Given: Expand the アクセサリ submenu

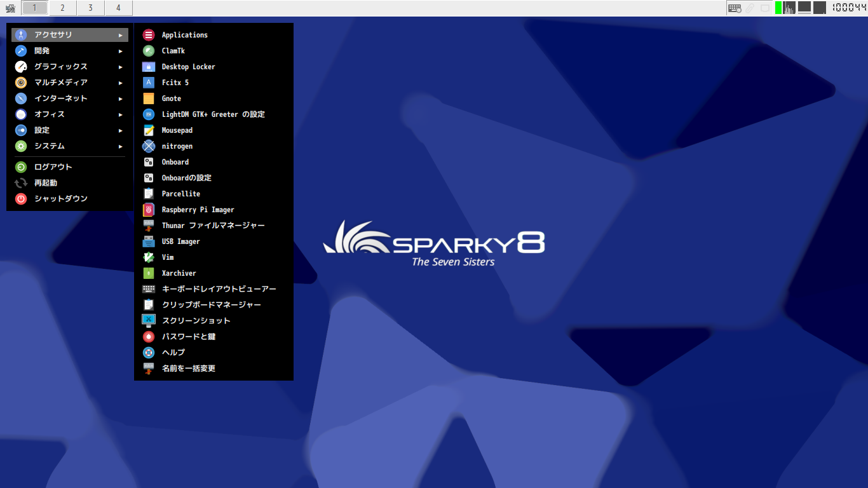Looking at the screenshot, I should tap(70, 35).
